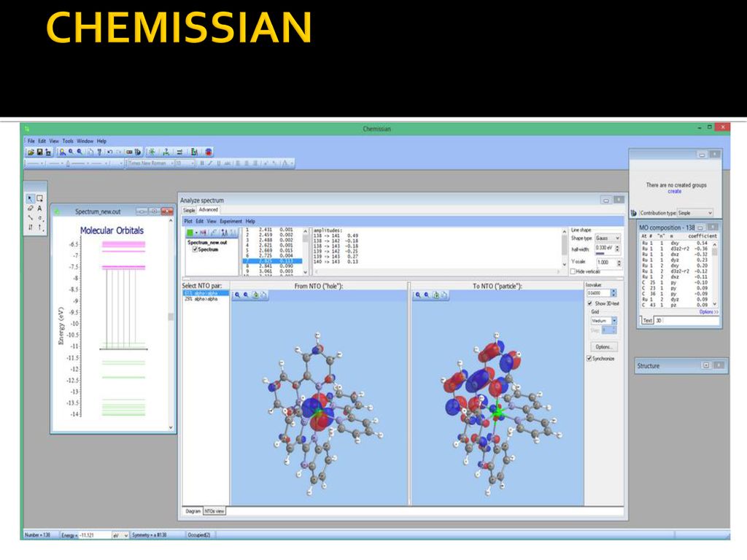The width and height of the screenshot is (747, 560).
Task: Open the Experiment menu in Analyze spectrum
Action: pos(231,221)
